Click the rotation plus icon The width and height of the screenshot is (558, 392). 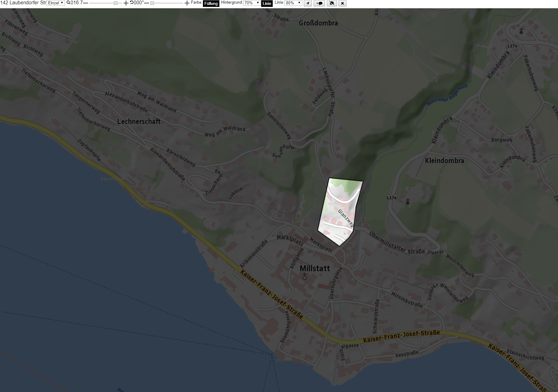[187, 3]
